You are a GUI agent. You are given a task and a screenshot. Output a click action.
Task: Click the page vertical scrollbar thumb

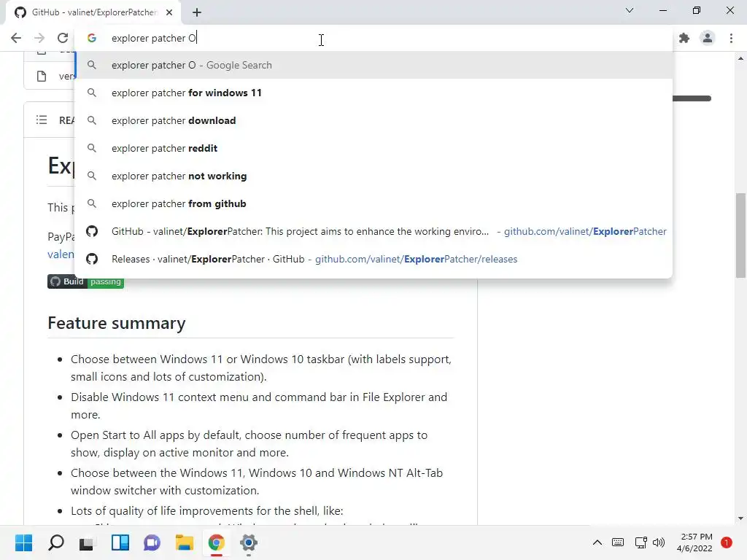click(x=740, y=235)
